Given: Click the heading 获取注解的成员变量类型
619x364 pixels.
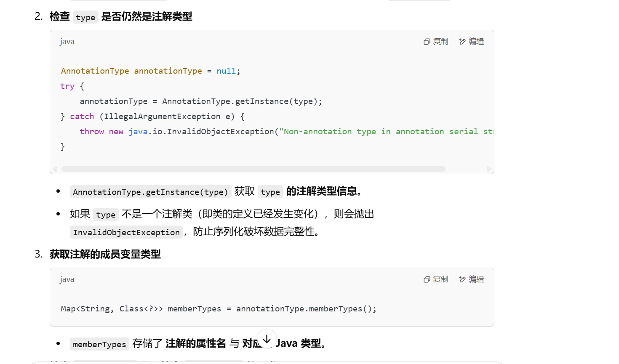Looking at the screenshot, I should pos(105,254).
